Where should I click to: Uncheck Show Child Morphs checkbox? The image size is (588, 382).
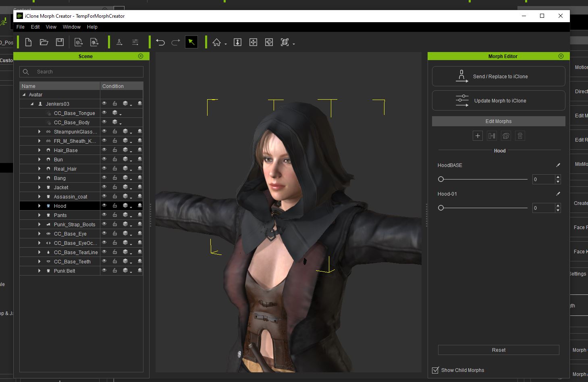coord(435,370)
